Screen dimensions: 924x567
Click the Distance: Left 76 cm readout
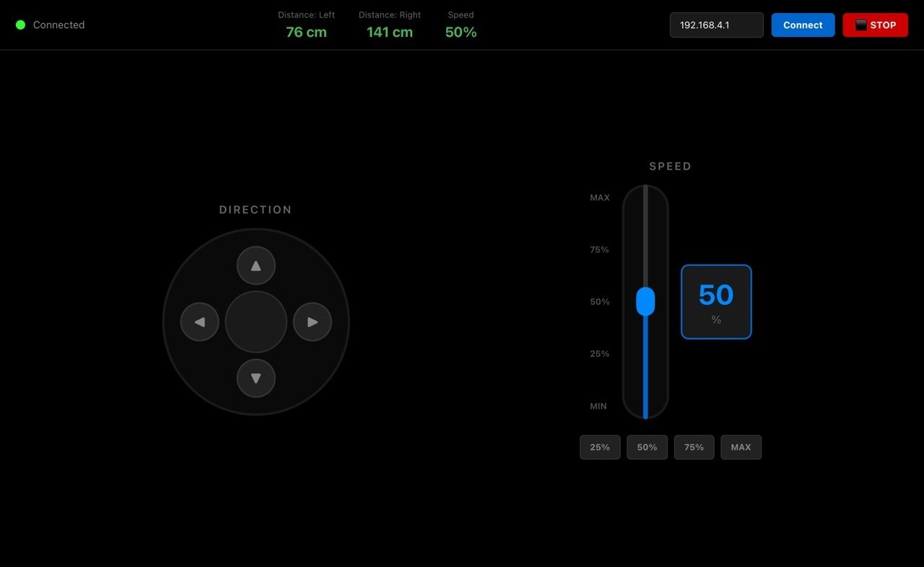click(x=306, y=25)
